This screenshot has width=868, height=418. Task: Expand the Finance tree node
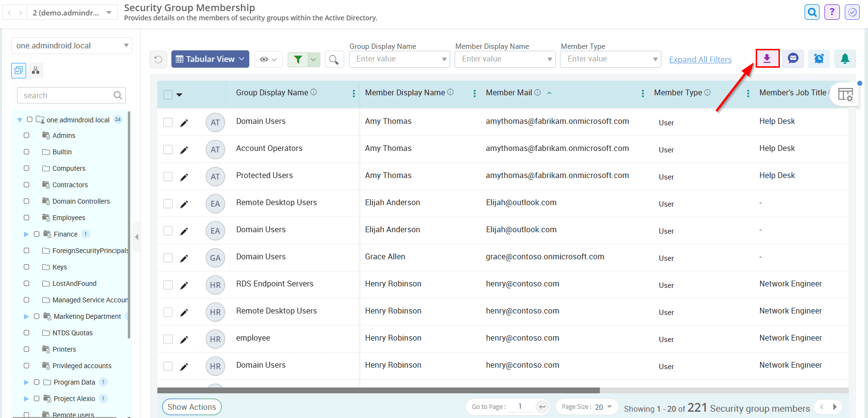(26, 234)
